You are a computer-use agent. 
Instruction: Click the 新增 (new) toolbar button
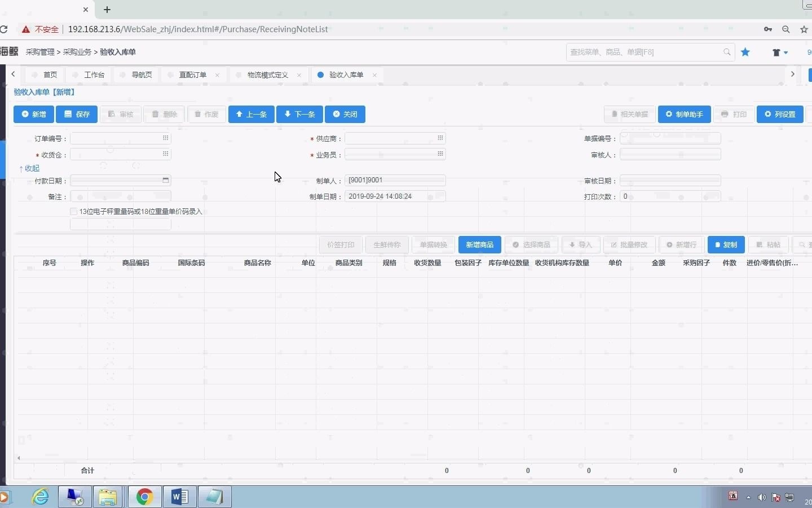(x=34, y=114)
